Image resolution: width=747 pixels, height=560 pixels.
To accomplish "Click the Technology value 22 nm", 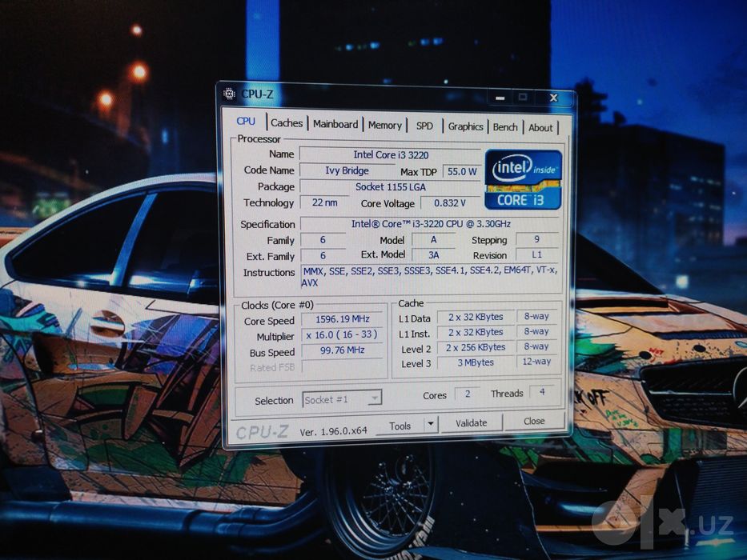I will (324, 202).
